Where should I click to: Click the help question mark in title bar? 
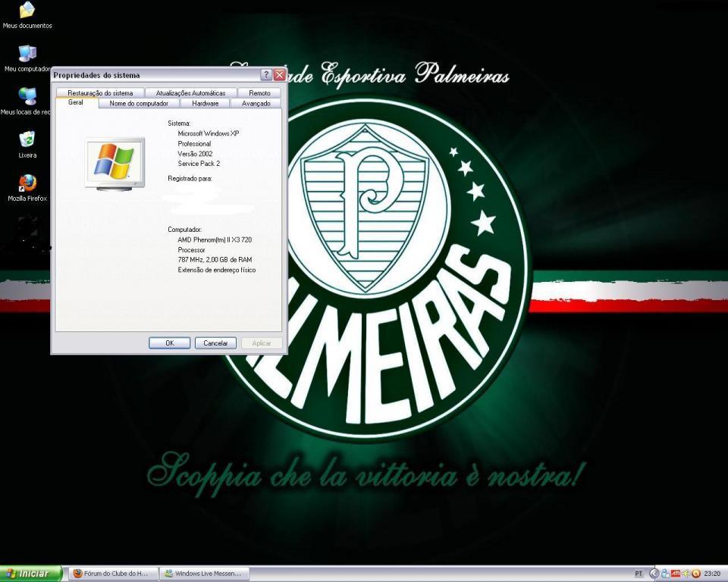point(266,75)
